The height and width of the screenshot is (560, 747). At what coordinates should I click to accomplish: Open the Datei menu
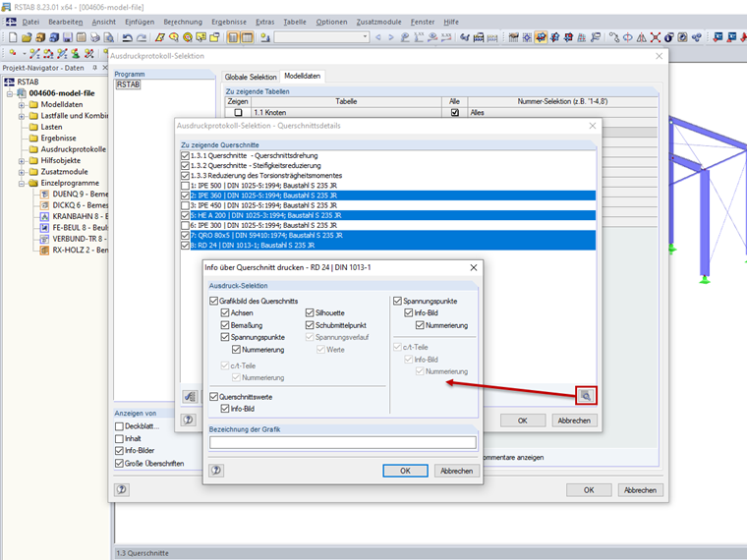click(30, 22)
